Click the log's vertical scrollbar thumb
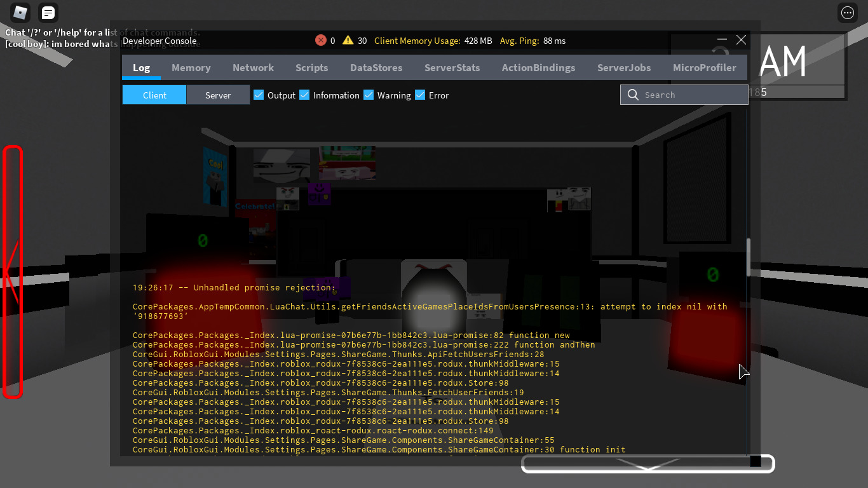 tap(749, 257)
